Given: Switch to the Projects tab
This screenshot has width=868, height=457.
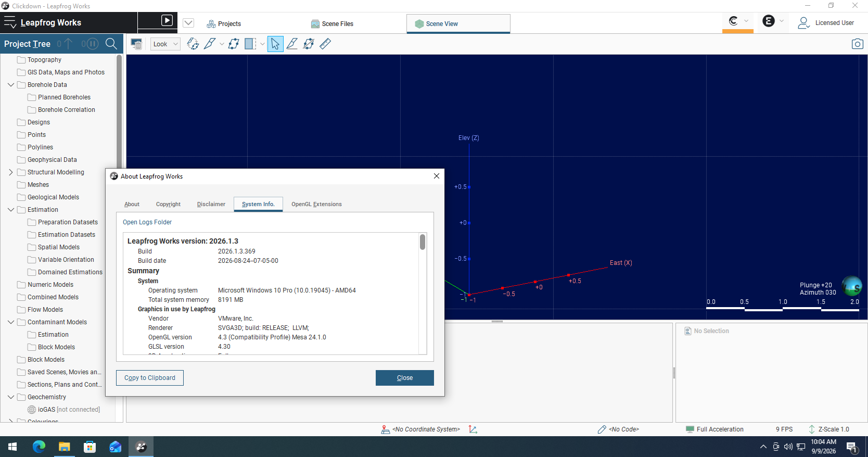Looking at the screenshot, I should tap(224, 23).
